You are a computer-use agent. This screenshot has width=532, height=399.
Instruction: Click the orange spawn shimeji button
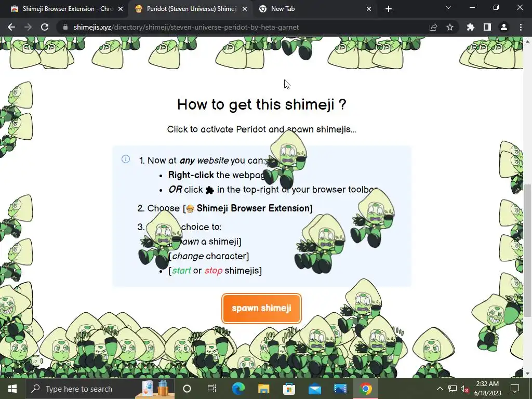[261, 308]
